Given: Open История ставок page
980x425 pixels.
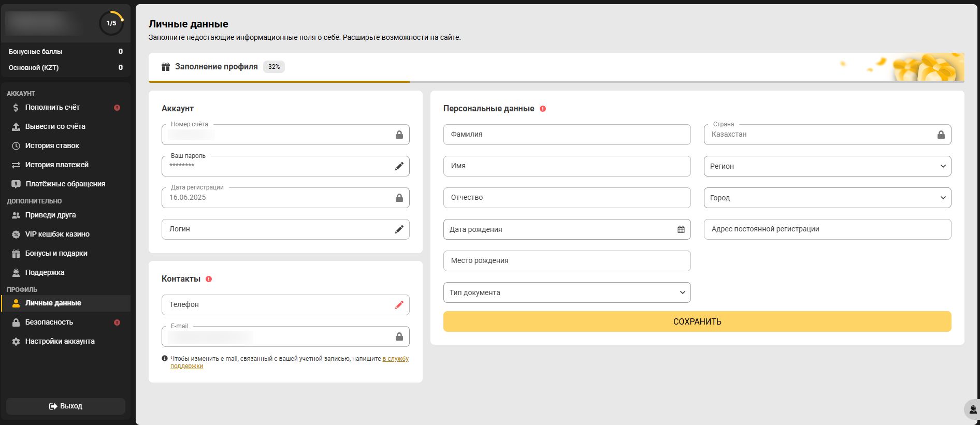Looking at the screenshot, I should (x=52, y=145).
